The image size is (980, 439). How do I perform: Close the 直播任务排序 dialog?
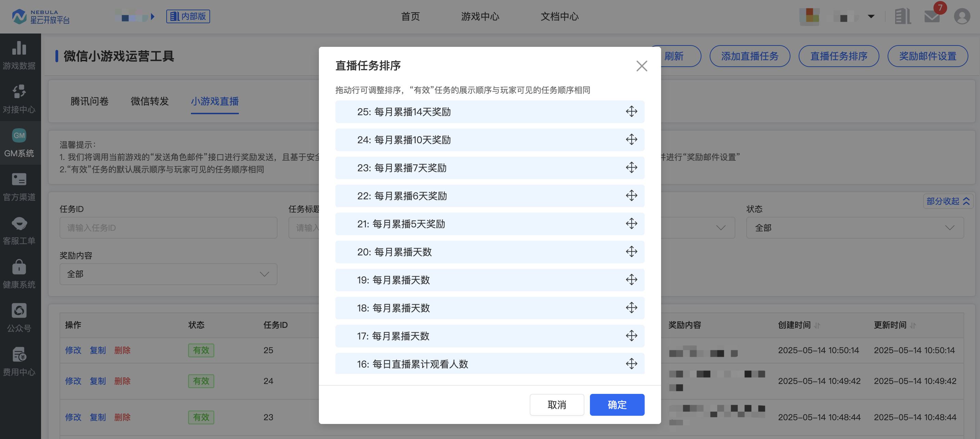641,66
